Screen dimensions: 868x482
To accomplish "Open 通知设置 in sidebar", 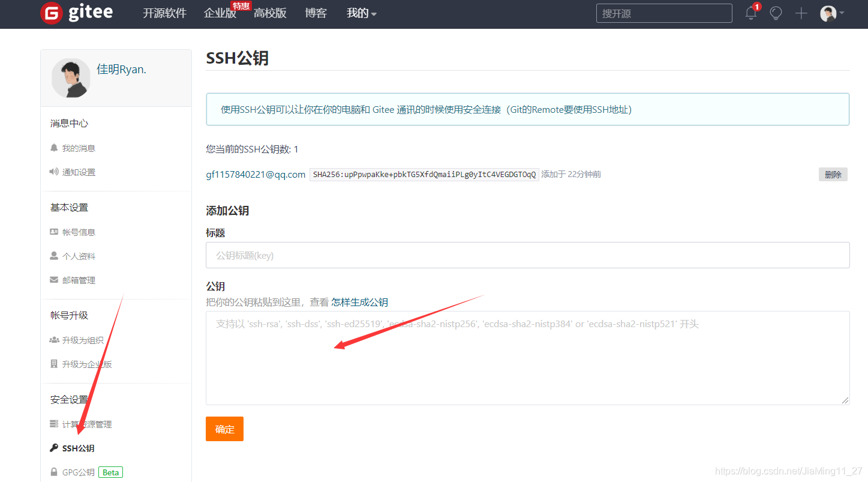I will pyautogui.click(x=79, y=172).
